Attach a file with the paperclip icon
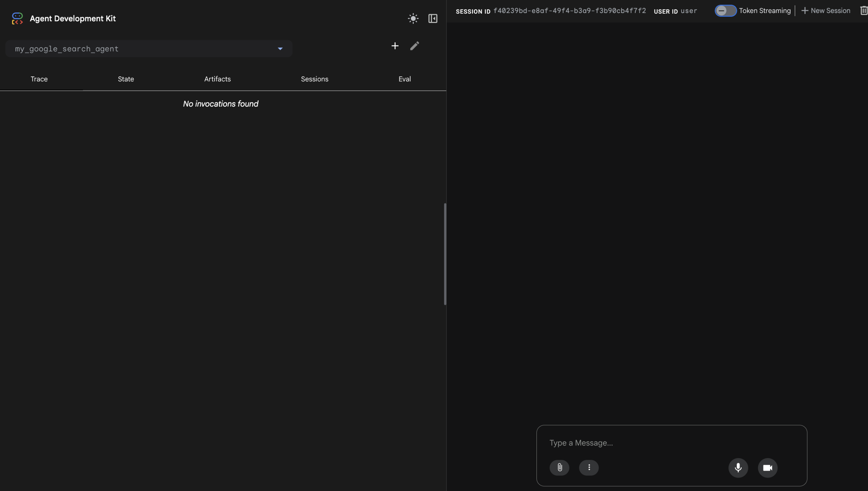The image size is (868, 491). coord(559,467)
